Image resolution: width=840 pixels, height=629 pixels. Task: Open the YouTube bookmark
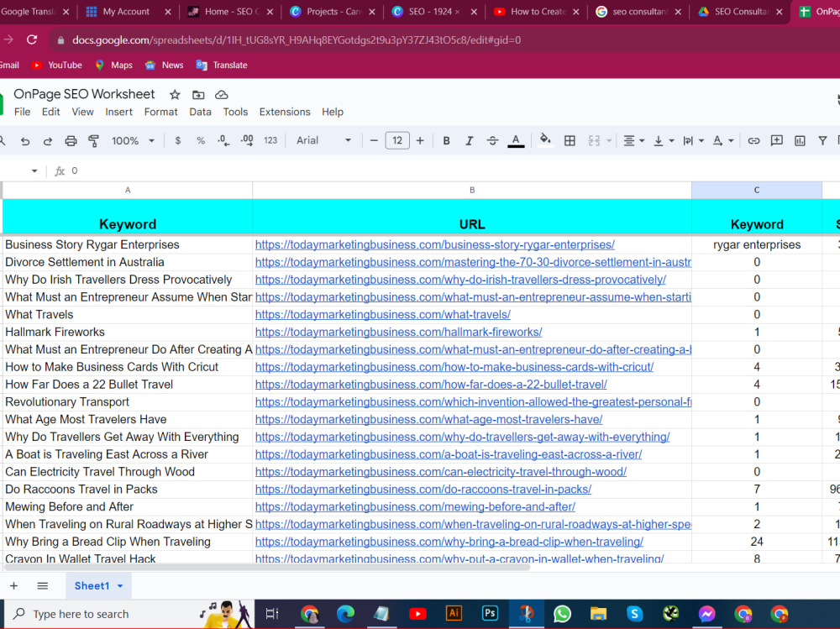(56, 65)
